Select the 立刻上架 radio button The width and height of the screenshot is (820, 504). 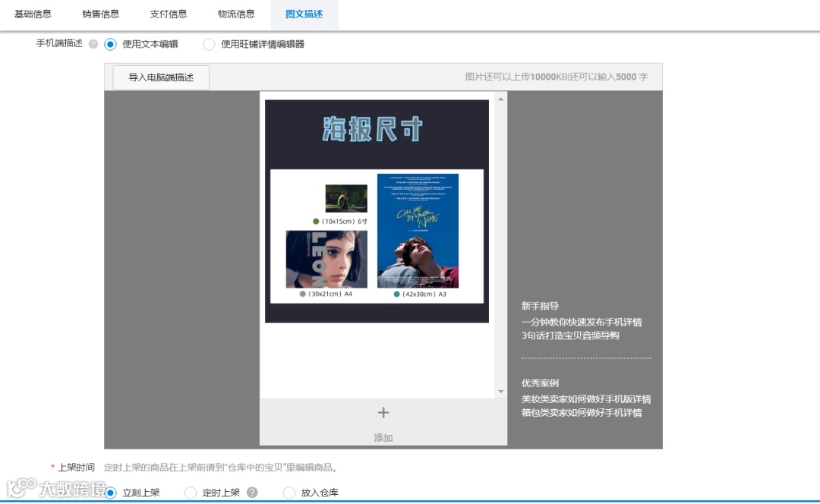click(110, 493)
